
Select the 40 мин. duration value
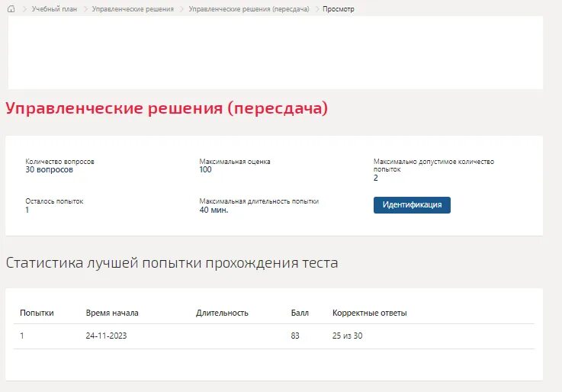click(214, 210)
